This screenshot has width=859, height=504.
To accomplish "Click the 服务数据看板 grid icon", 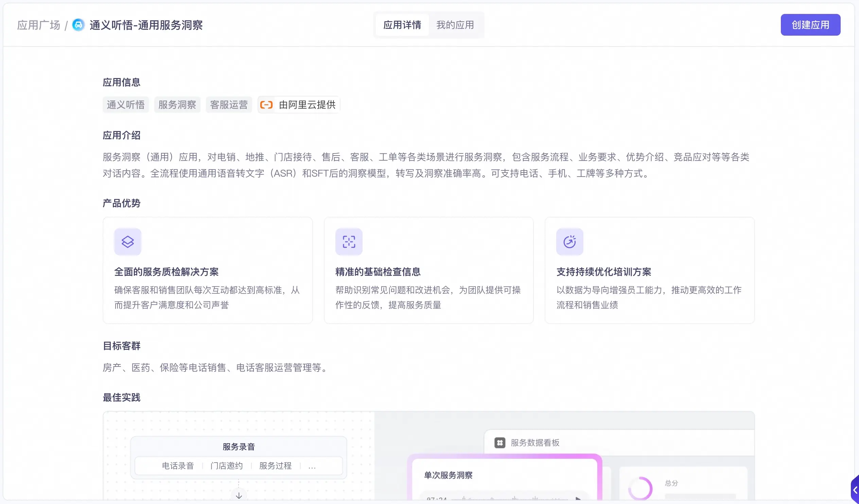I will [500, 443].
